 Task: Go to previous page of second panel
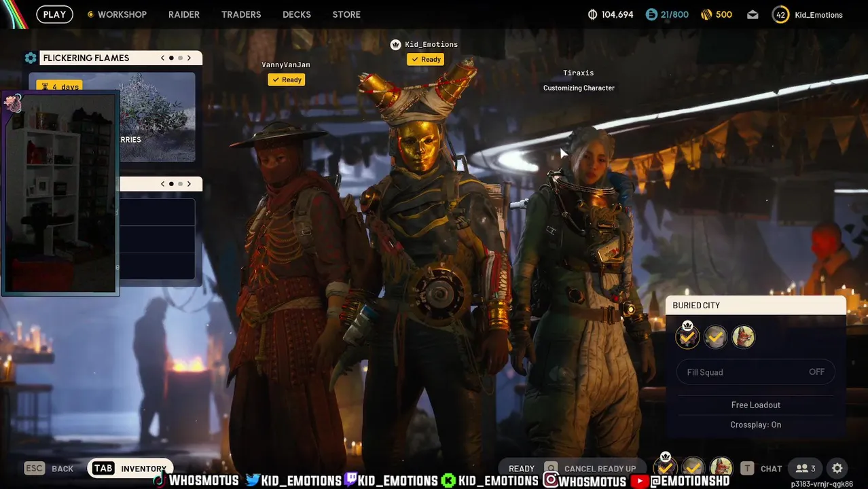tap(162, 183)
